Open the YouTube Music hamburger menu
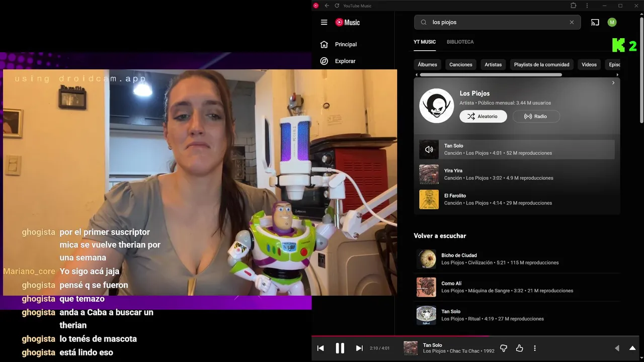Image resolution: width=644 pixels, height=362 pixels. click(324, 22)
